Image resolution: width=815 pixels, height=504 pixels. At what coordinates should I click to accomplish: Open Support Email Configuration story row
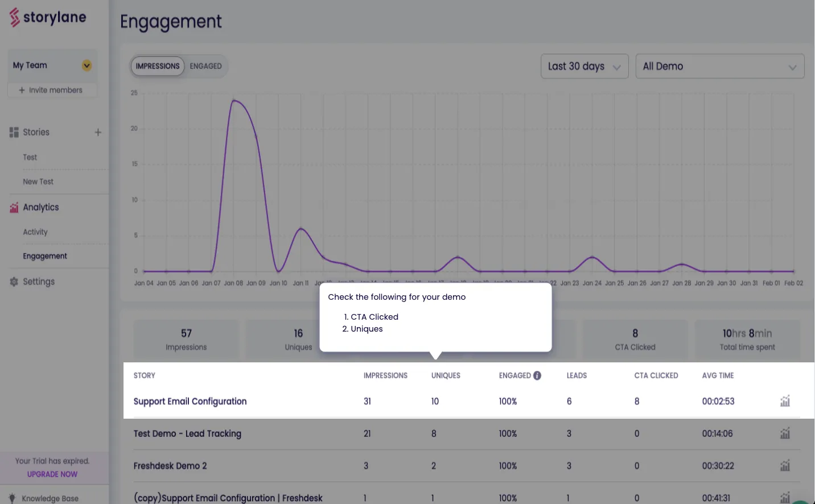pyautogui.click(x=190, y=402)
